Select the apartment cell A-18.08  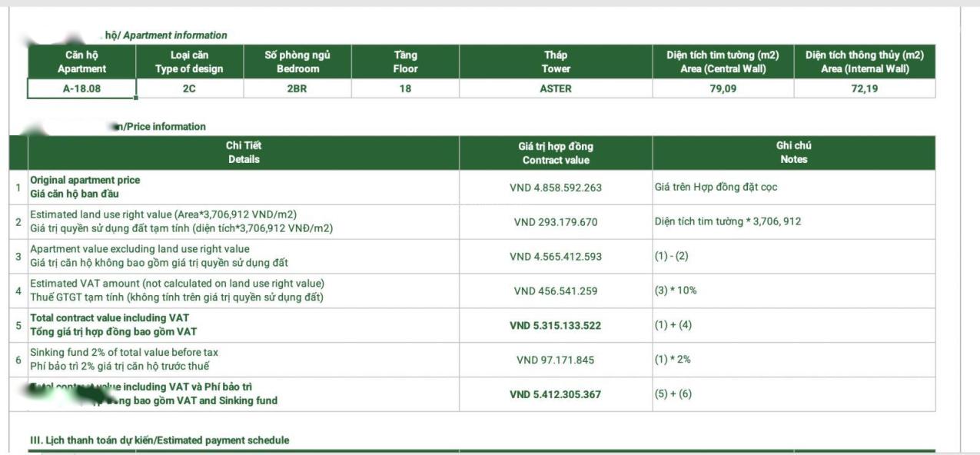tap(81, 88)
